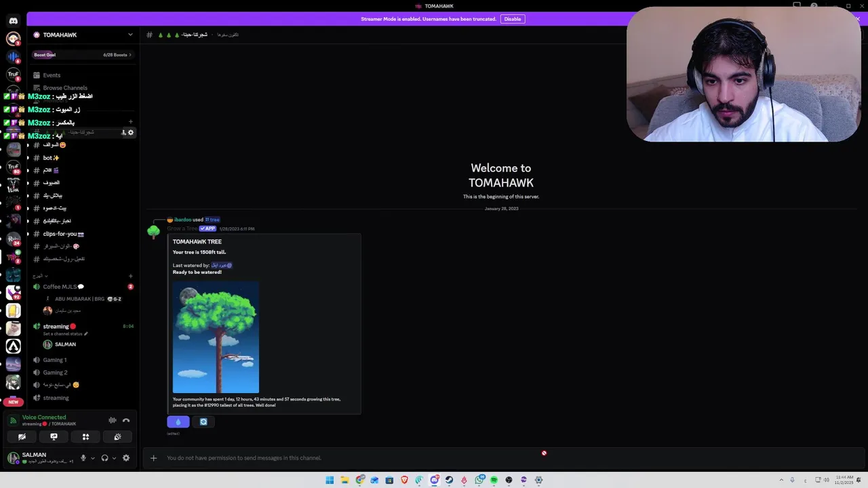Open Steam from the taskbar

coord(449,480)
